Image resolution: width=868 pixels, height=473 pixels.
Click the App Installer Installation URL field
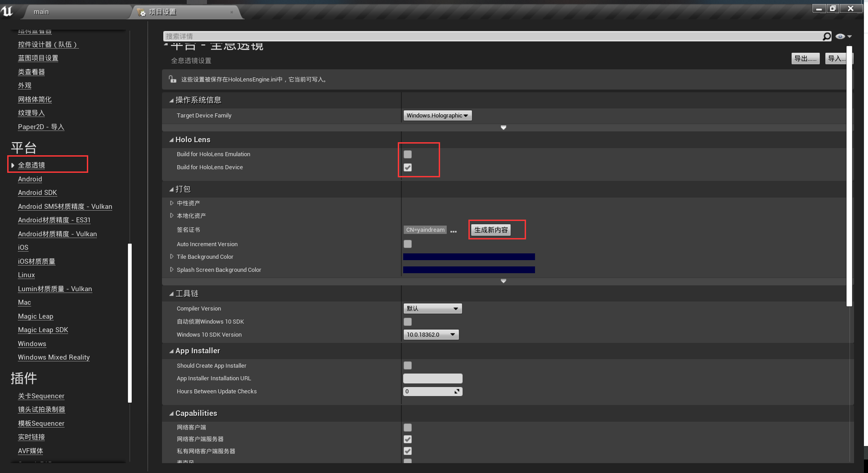point(432,378)
